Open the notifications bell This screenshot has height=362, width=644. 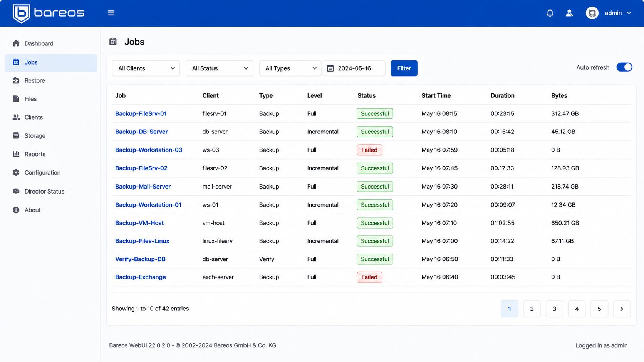[550, 13]
